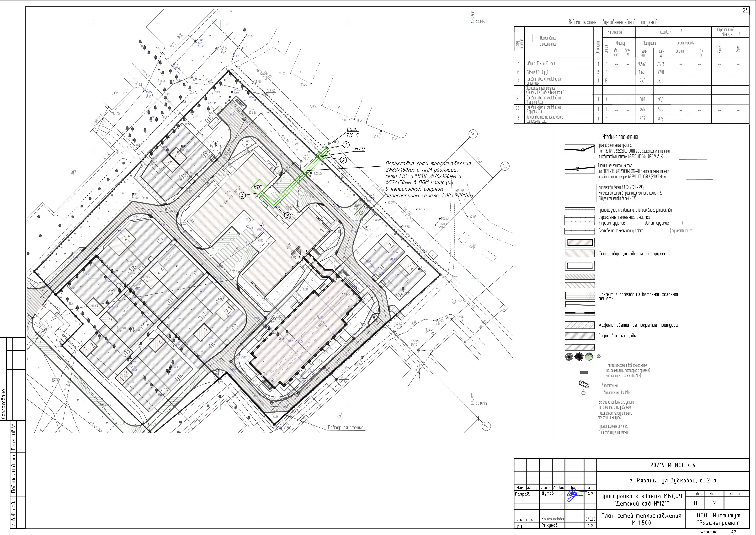Click the stage value 'П' in the title block
The image size is (756, 535).
[x=695, y=503]
